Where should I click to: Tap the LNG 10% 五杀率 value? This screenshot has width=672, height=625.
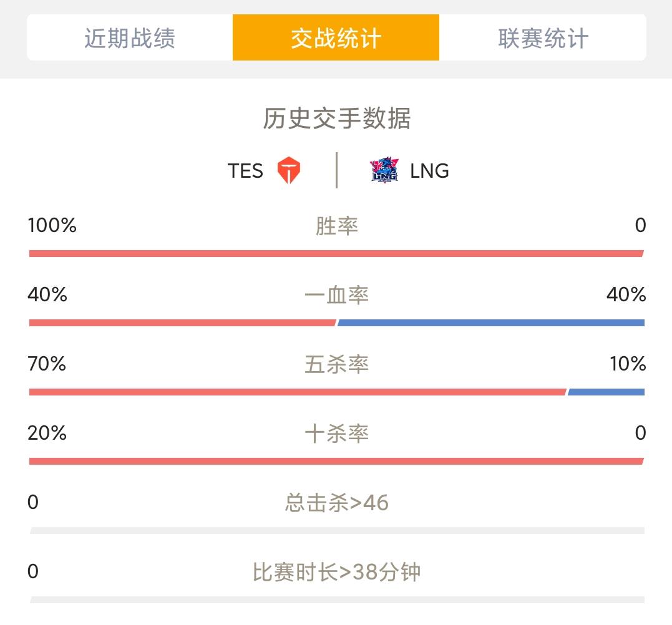coord(628,364)
